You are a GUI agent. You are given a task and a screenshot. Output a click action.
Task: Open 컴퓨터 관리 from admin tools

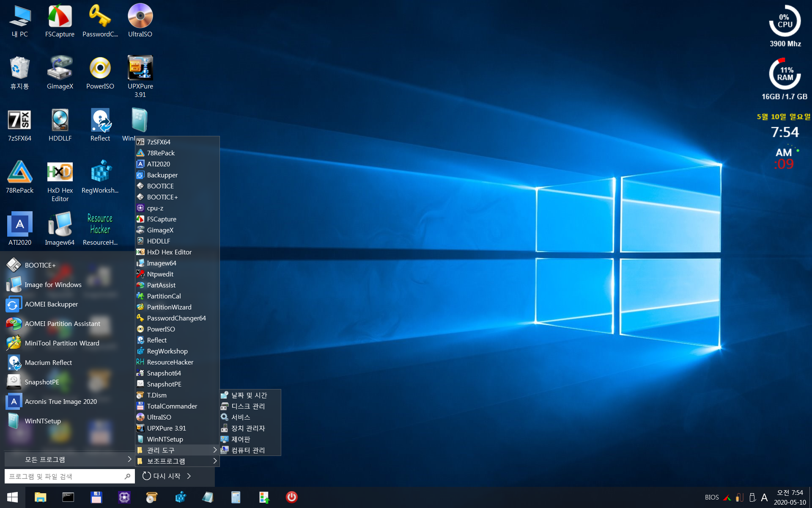click(250, 450)
